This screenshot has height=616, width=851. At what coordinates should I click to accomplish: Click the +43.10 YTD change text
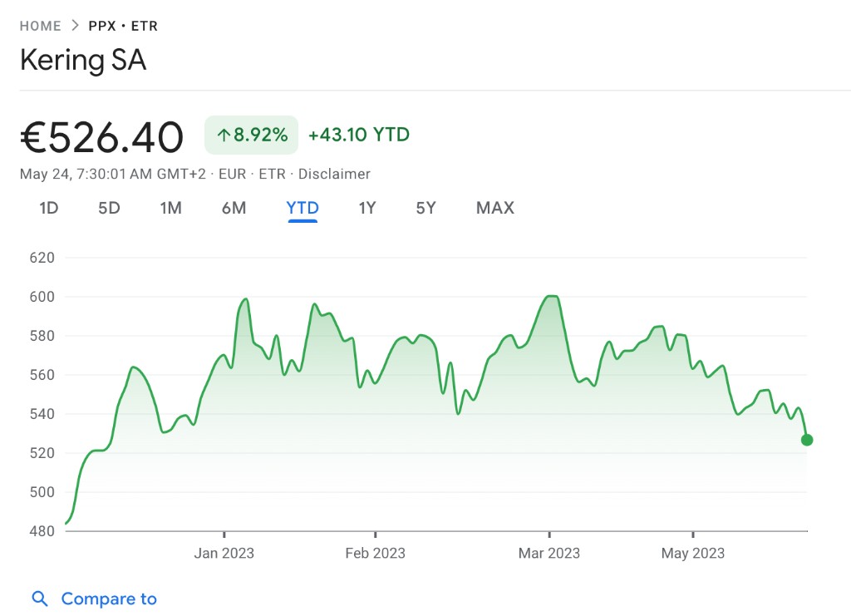pyautogui.click(x=359, y=135)
